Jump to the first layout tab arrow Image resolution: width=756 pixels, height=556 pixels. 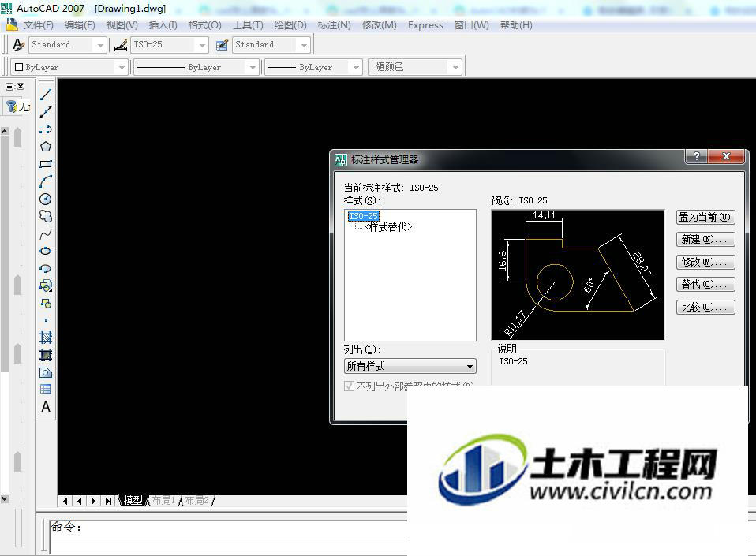coord(65,501)
